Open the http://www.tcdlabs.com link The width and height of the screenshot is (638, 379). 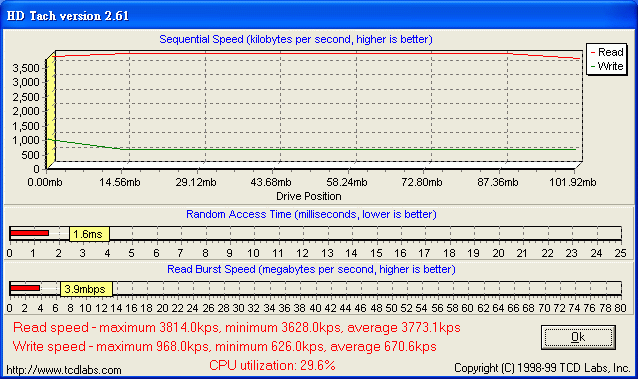pyautogui.click(x=64, y=370)
